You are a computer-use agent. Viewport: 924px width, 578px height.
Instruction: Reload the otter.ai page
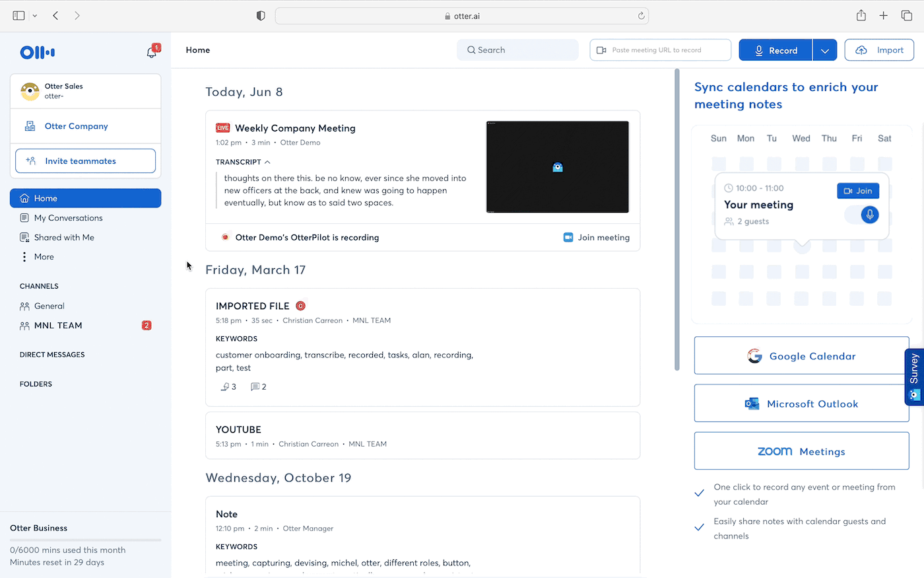(x=641, y=16)
